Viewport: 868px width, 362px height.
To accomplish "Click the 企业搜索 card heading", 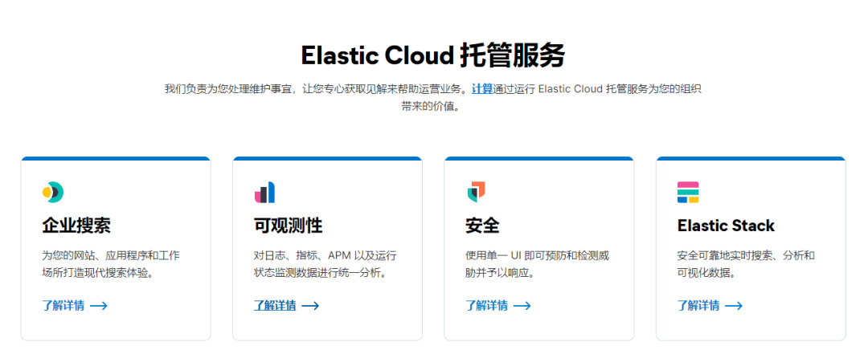I will pos(76,226).
